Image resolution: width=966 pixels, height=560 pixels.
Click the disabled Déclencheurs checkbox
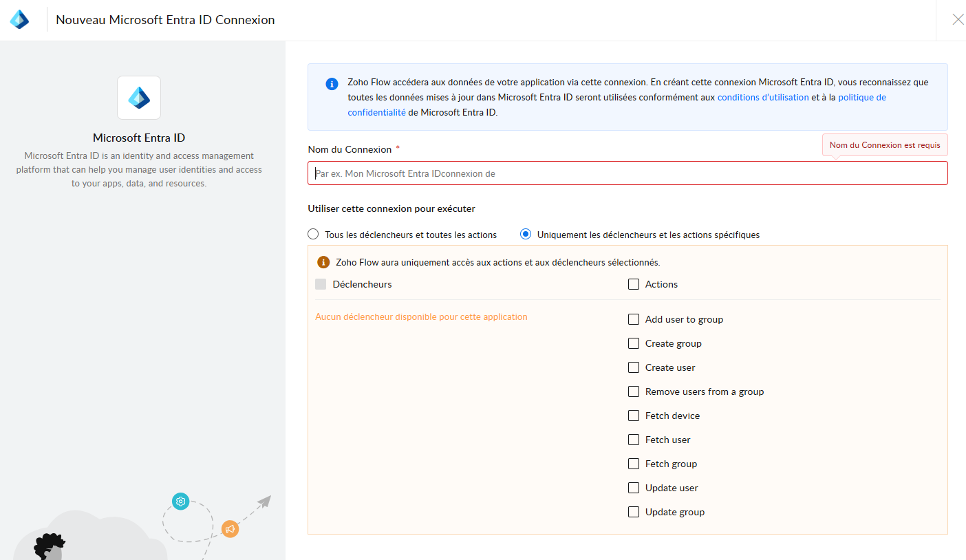321,284
